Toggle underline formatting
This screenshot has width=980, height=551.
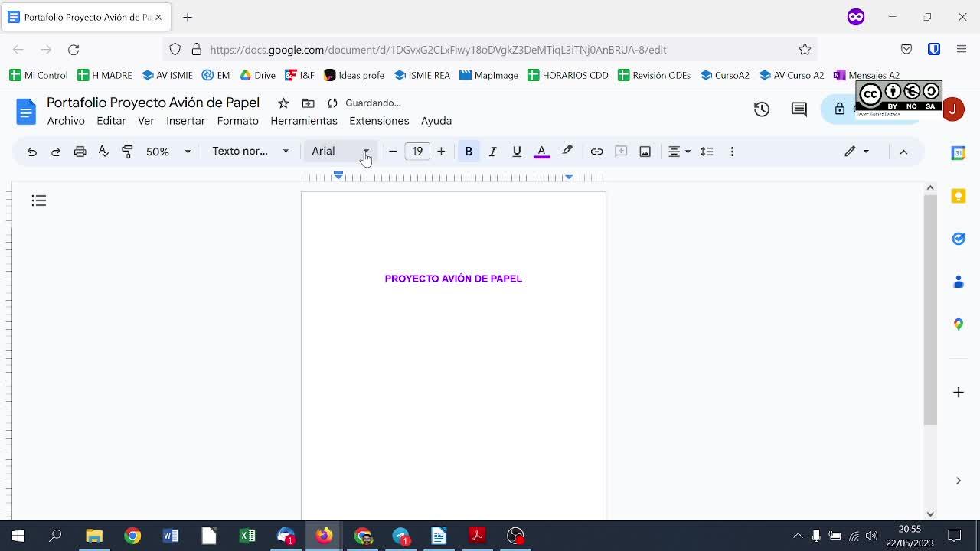(517, 152)
